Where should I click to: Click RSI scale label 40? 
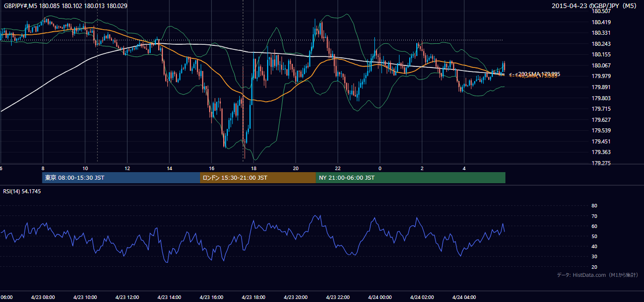click(x=594, y=247)
